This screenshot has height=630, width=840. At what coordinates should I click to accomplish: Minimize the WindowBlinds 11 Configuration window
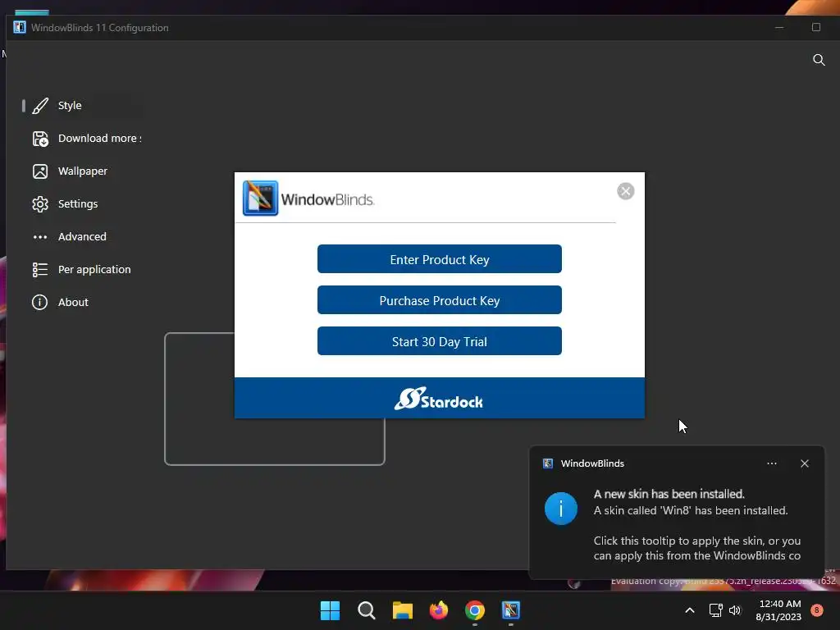click(x=779, y=27)
